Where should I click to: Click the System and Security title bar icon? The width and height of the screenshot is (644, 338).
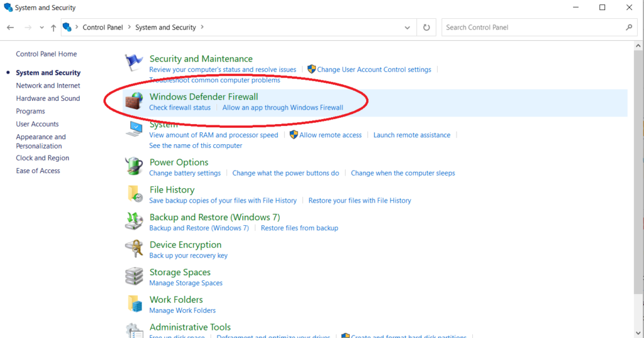[x=8, y=8]
